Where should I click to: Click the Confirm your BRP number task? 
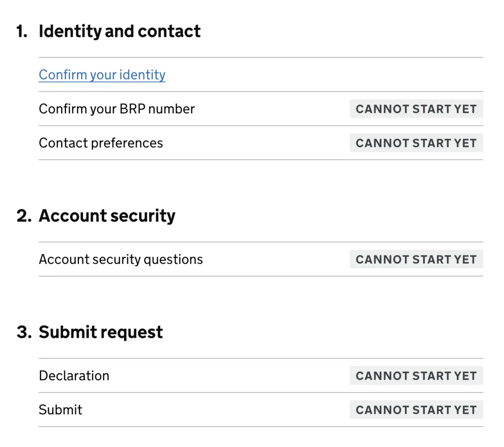click(x=116, y=109)
